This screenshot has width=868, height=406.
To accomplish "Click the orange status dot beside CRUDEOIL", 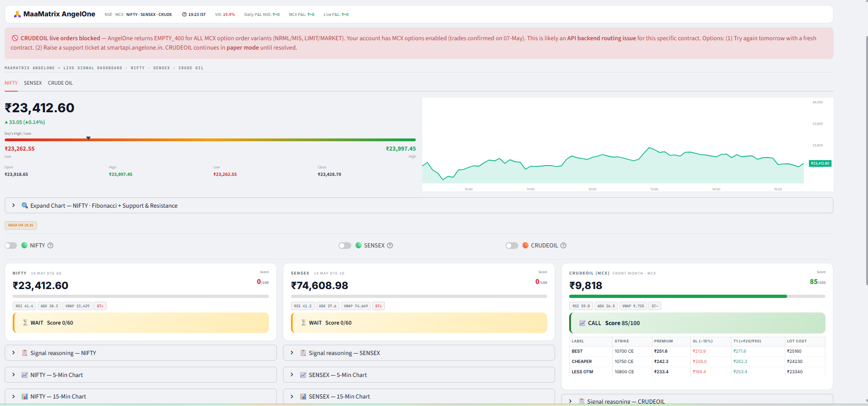I will click(526, 245).
